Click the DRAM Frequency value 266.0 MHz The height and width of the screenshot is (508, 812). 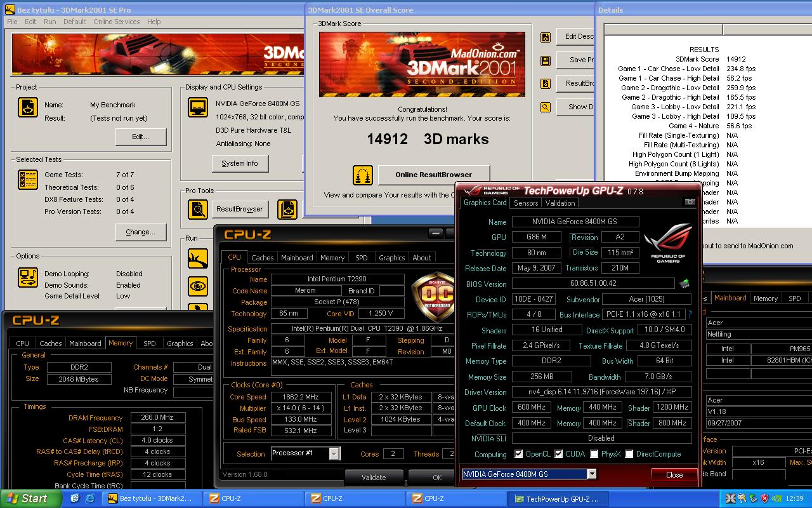point(158,418)
